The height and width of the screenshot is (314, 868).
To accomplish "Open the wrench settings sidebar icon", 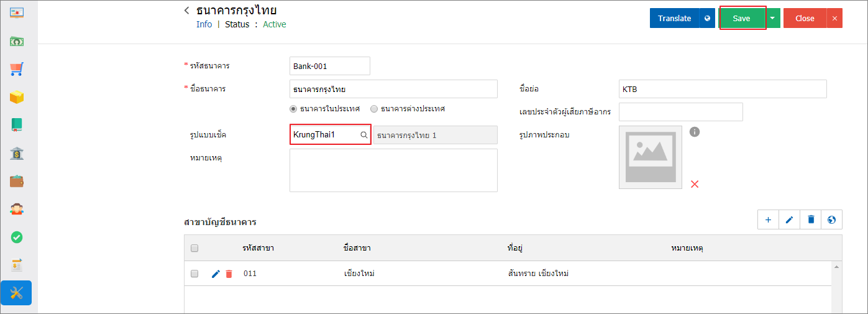I will coord(17,293).
